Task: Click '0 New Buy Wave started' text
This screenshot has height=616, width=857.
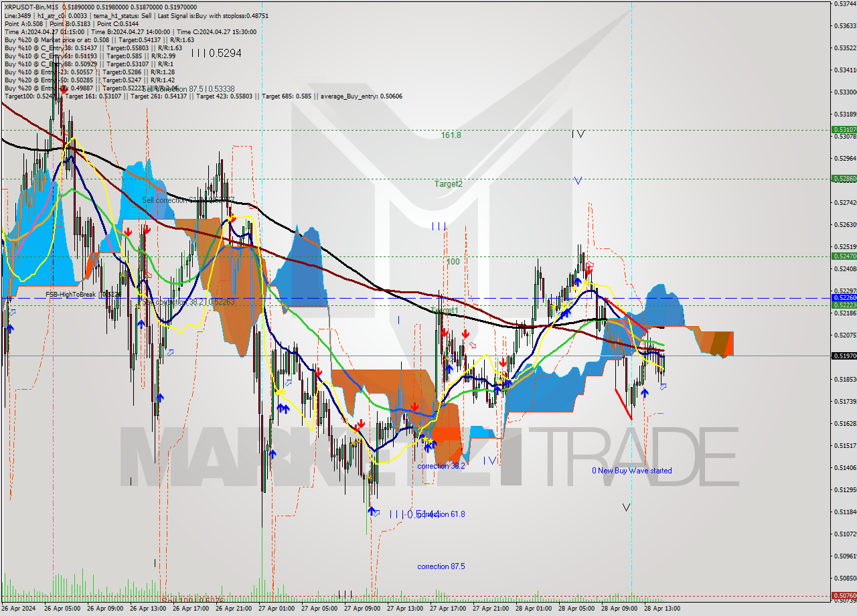Action: (x=631, y=471)
